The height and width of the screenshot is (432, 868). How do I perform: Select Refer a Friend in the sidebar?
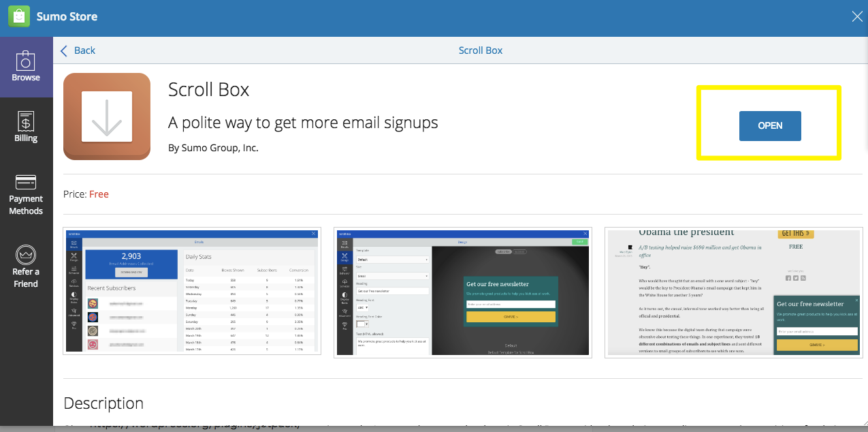(x=26, y=266)
